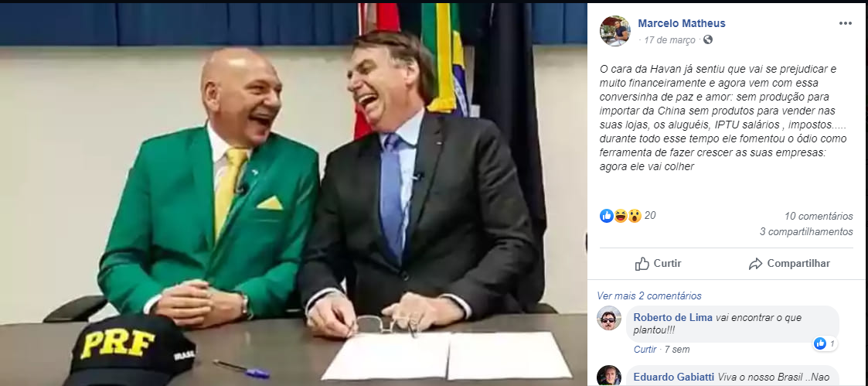Open the 10 comentários link

[x=819, y=216]
